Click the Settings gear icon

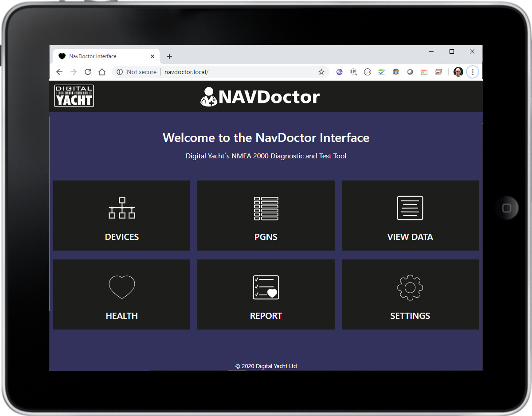[410, 287]
